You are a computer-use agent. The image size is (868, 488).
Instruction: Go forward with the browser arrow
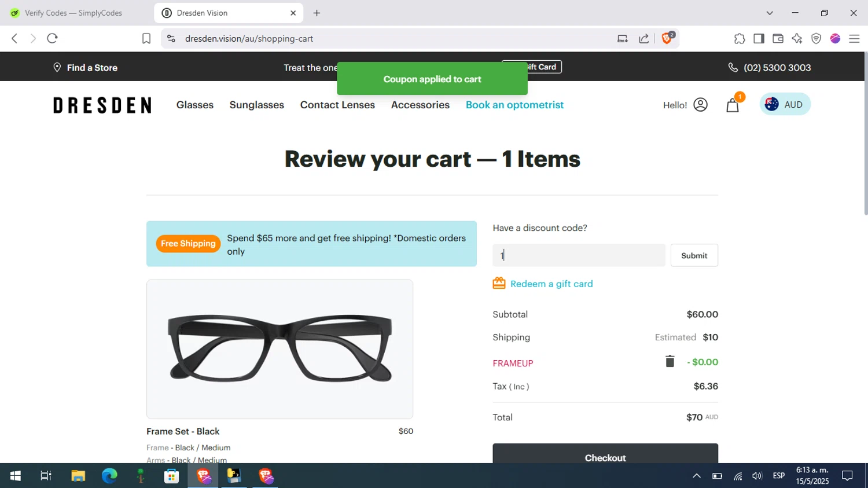point(33,38)
